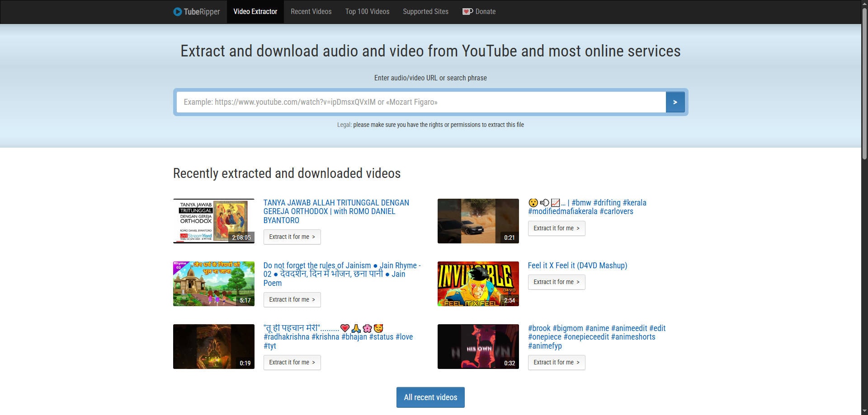868x415 pixels.
Task: Open the #bmw #drifting #kerala title link
Action: click(587, 207)
